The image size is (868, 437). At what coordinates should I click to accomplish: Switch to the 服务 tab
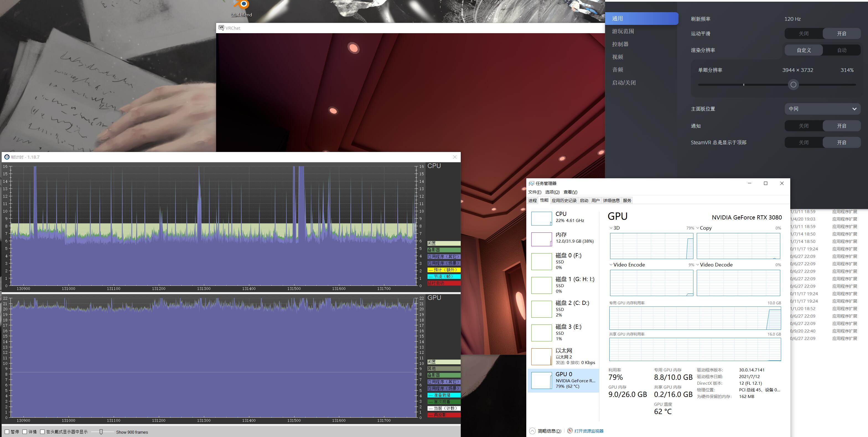click(x=627, y=200)
